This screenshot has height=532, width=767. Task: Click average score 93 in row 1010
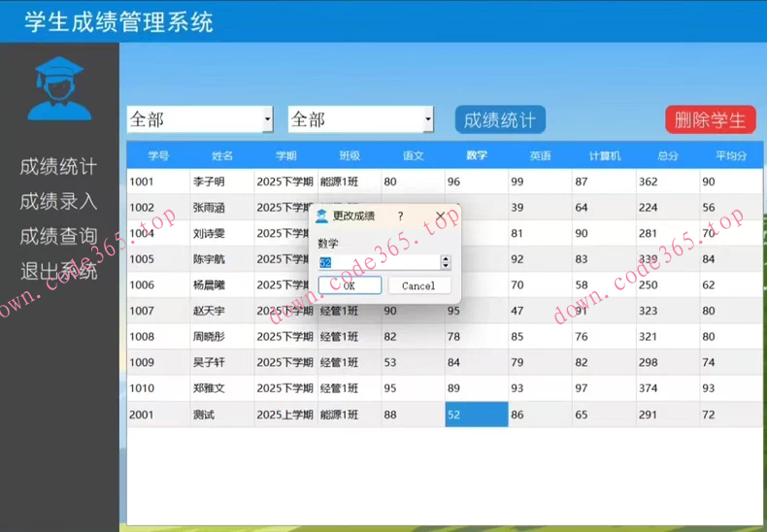(731, 388)
